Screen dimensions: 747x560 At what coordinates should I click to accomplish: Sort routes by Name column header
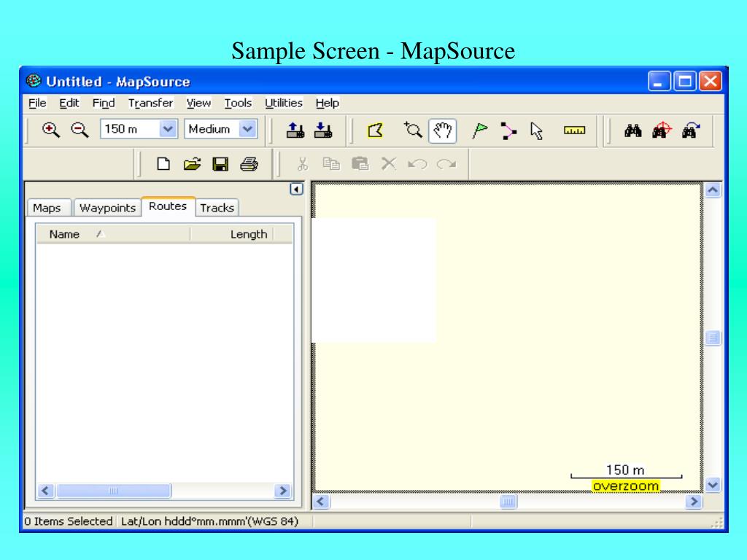tap(113, 234)
